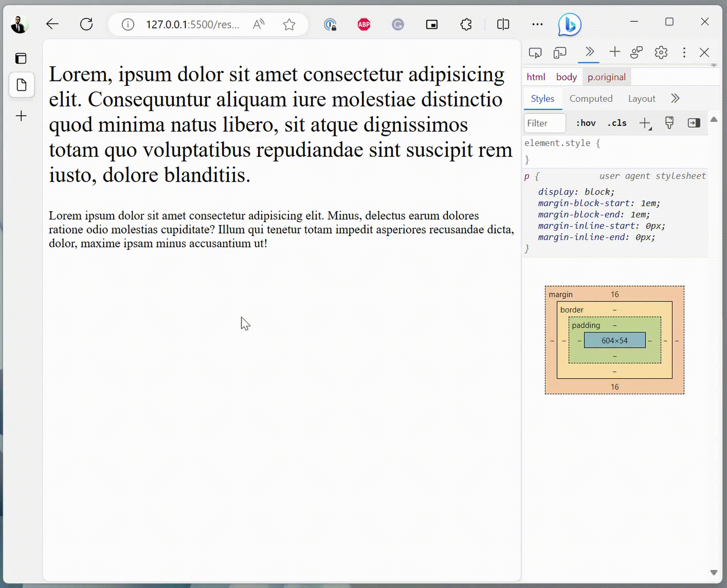The image size is (727, 588).
Task: Add a new style rule
Action: click(x=645, y=123)
